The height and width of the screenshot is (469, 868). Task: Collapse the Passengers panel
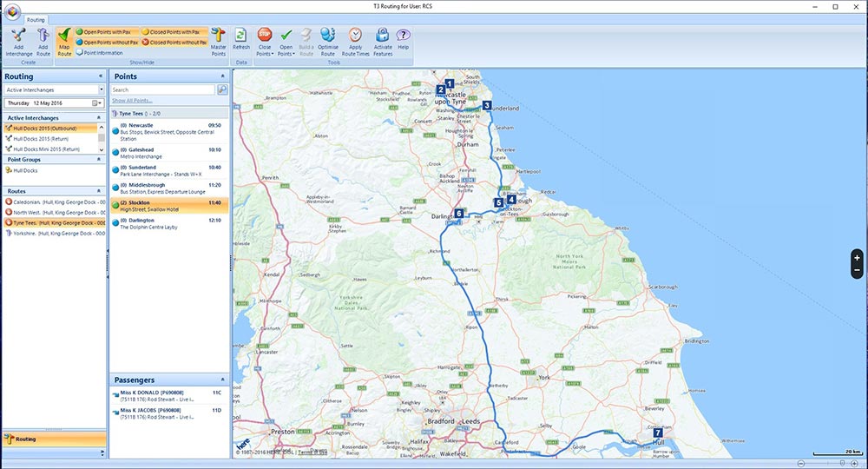pyautogui.click(x=222, y=380)
